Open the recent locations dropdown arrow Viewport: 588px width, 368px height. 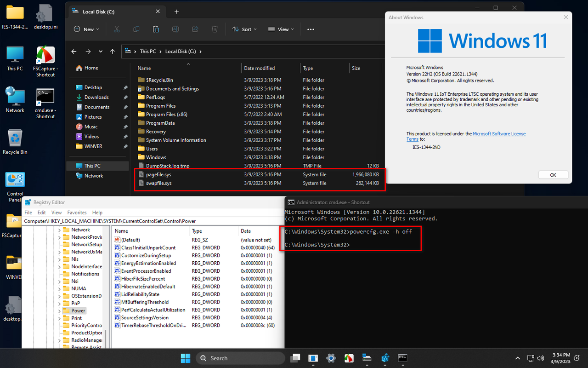pos(100,52)
